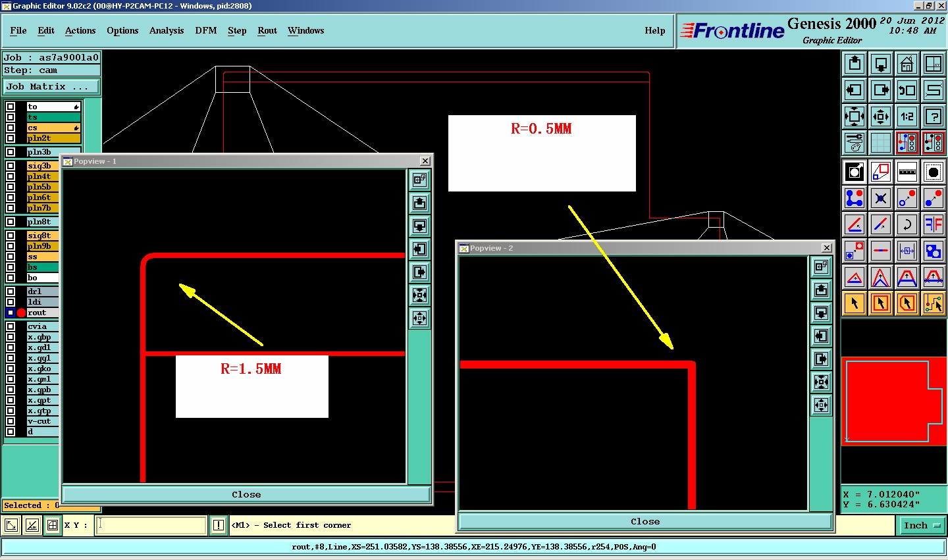948x560 pixels.
Task: Select the x.gtp layer row
Action: coord(43,411)
